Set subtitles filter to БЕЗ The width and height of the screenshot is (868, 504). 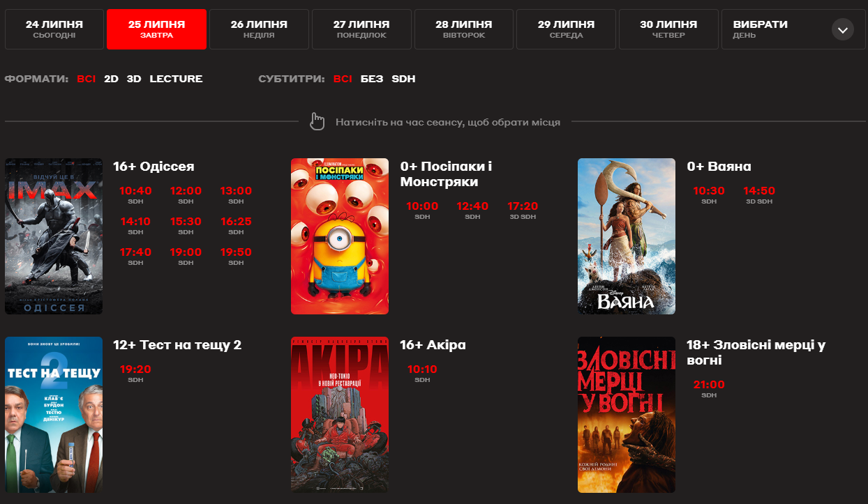click(372, 79)
